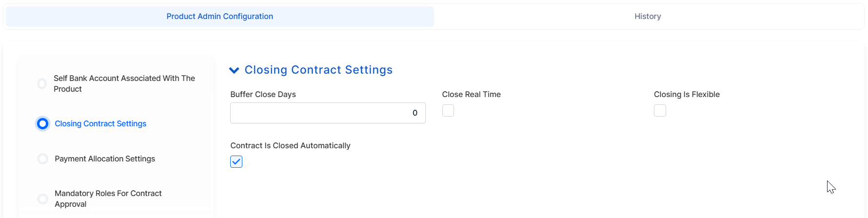Click the Buffer Close Days field label
This screenshot has width=868, height=218.
tap(263, 95)
